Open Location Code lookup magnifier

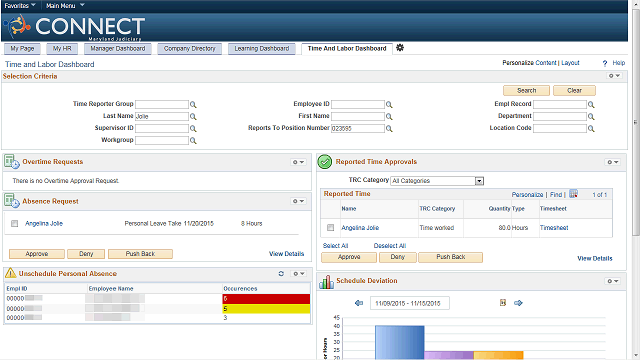(x=591, y=128)
